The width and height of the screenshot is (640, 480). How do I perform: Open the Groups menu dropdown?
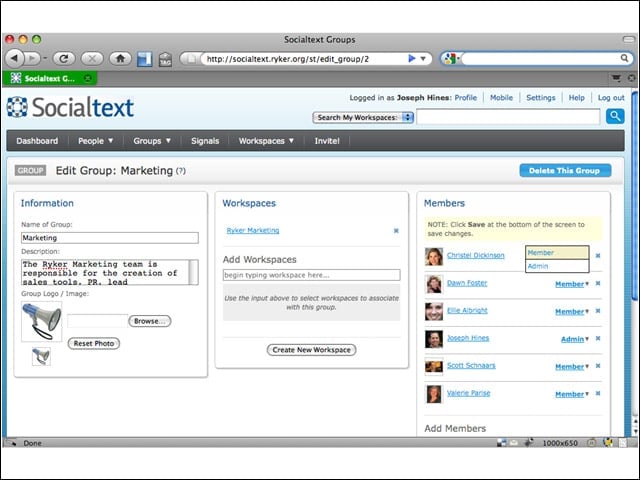tap(151, 141)
